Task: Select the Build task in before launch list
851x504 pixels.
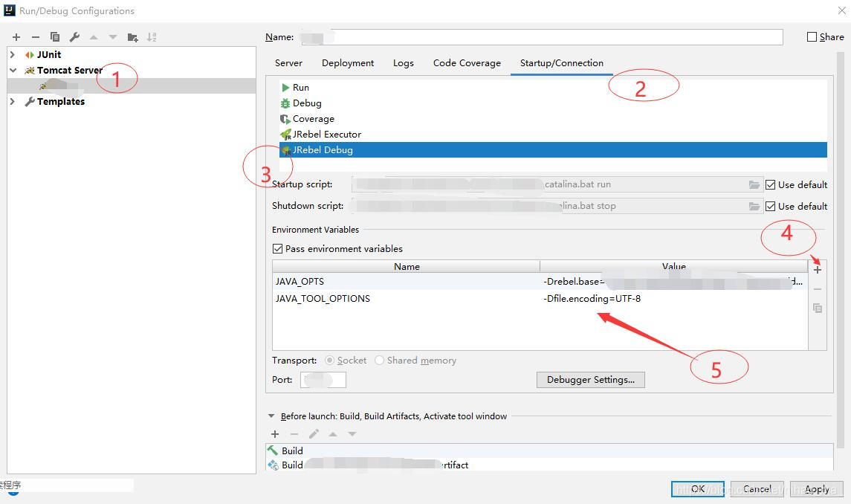Action: [549, 450]
